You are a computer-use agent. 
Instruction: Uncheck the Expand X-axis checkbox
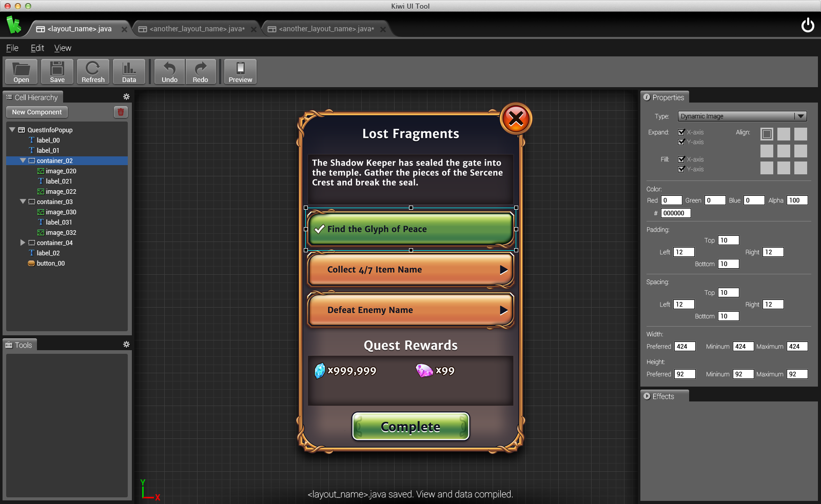[681, 132]
